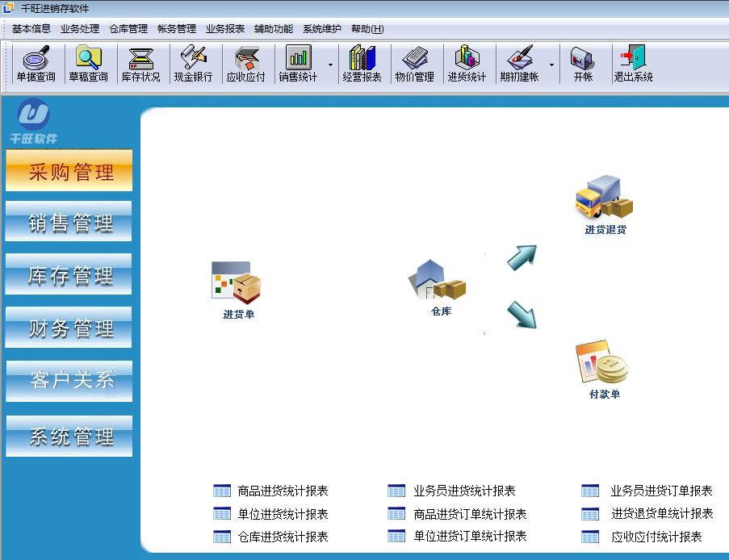This screenshot has width=729, height=560.
Task: Switch to the 销售管理 module
Action: pos(69,222)
